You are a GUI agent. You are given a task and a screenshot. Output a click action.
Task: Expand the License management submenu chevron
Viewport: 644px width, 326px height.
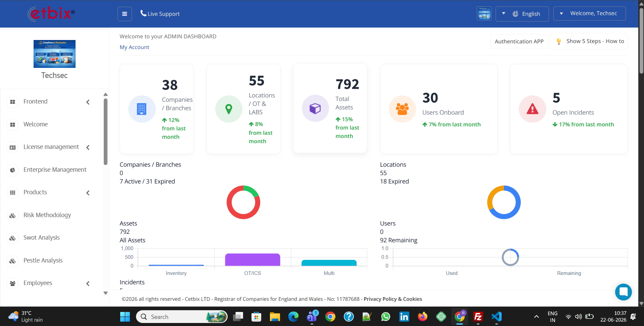(88, 147)
